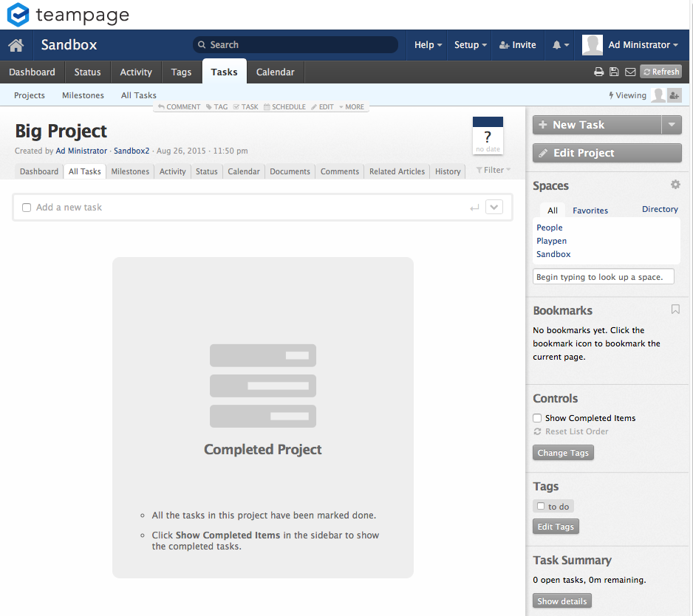
Task: Click the Spaces settings gear icon
Action: [x=675, y=185]
